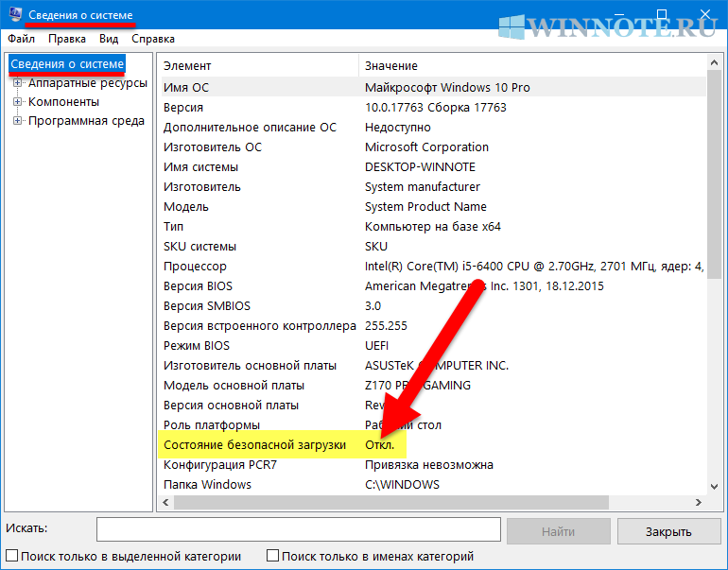Click value Привязка невозможна
The height and width of the screenshot is (570, 728).
429,465
